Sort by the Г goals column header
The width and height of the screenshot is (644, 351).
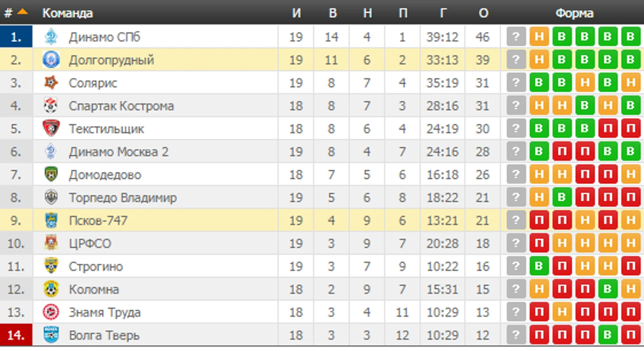point(442,13)
